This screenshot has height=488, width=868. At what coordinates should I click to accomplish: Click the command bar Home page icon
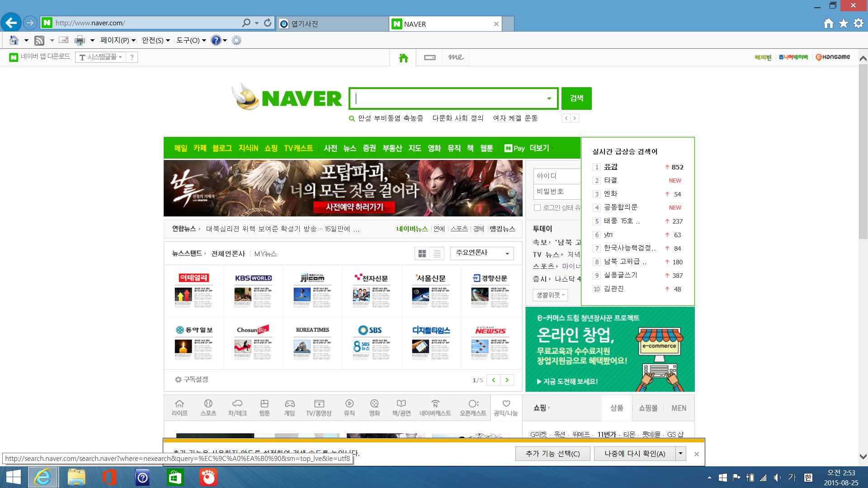14,40
